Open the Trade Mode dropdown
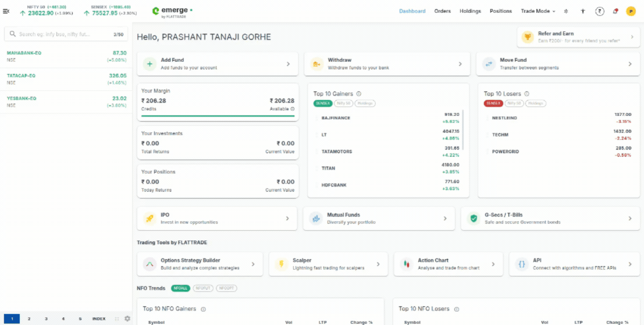This screenshot has width=644, height=325. 538,11
